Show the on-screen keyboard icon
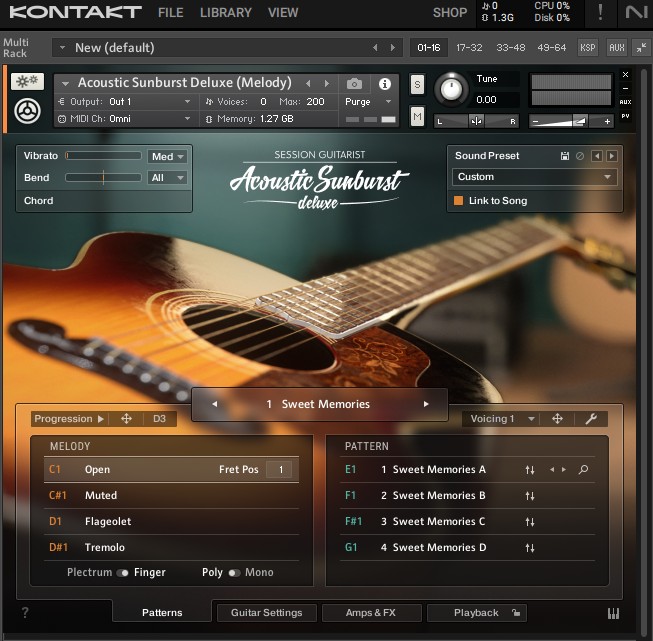The image size is (653, 641). pos(613,613)
